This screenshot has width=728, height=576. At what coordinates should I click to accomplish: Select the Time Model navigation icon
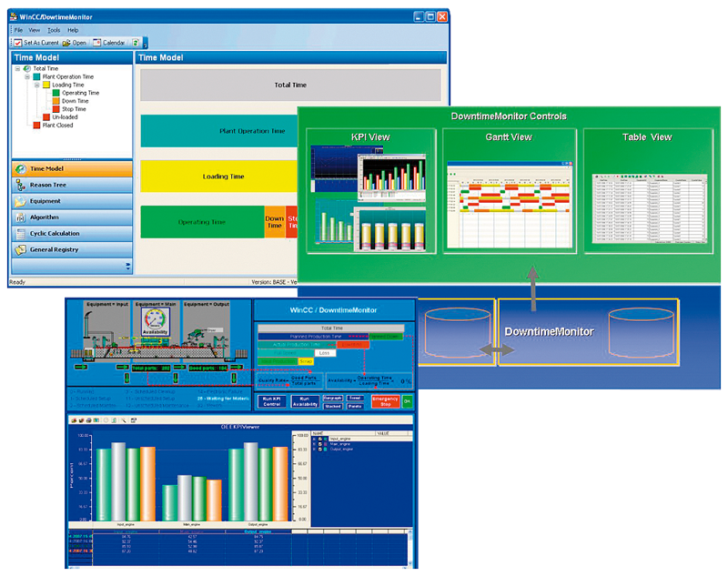coord(20,169)
